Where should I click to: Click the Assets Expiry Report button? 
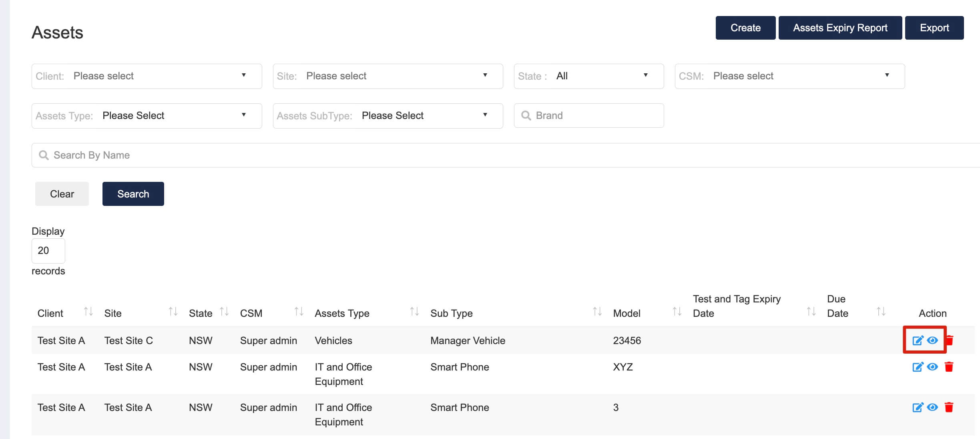840,28
